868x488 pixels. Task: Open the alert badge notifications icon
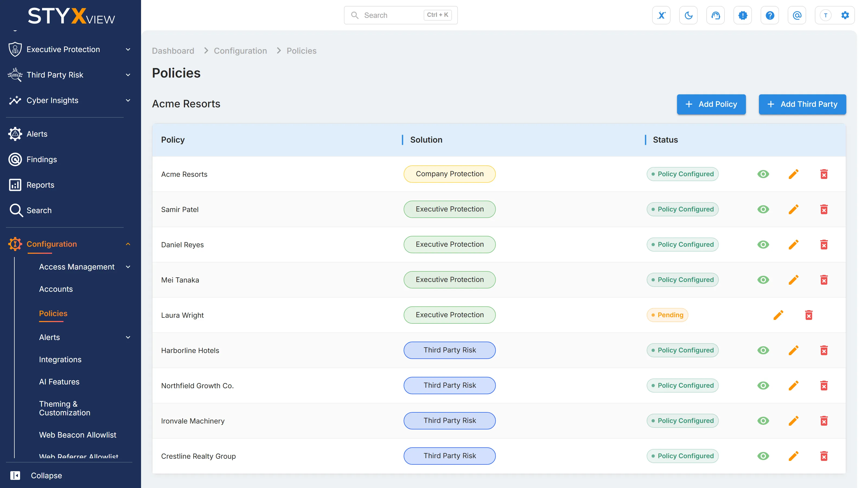[x=743, y=15]
